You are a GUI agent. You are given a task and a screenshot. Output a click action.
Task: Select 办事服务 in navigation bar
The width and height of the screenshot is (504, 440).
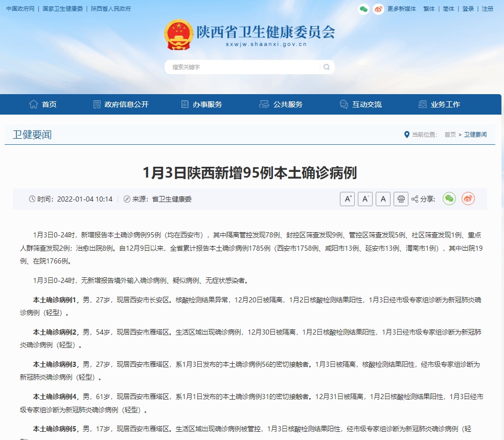click(202, 104)
